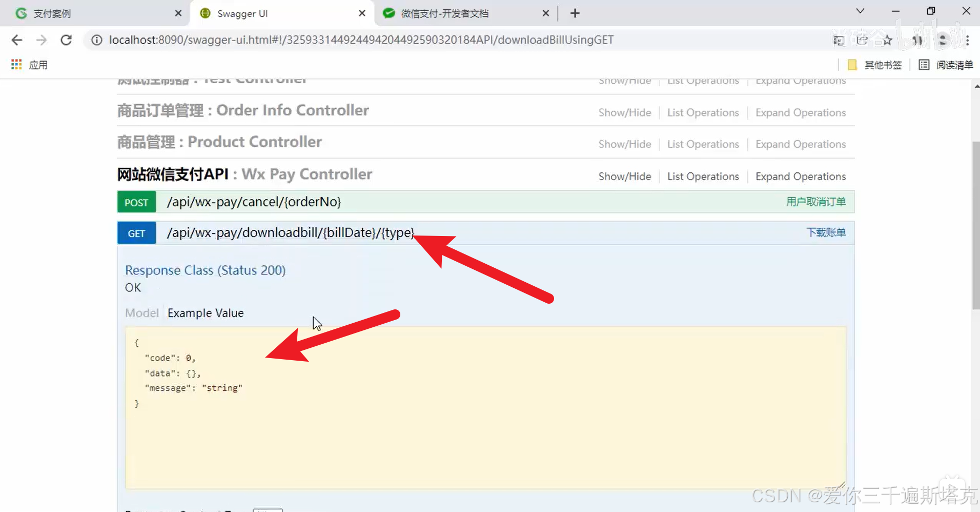The image size is (980, 512).
Task: Click the 用户取消订单 description link
Action: (816, 202)
